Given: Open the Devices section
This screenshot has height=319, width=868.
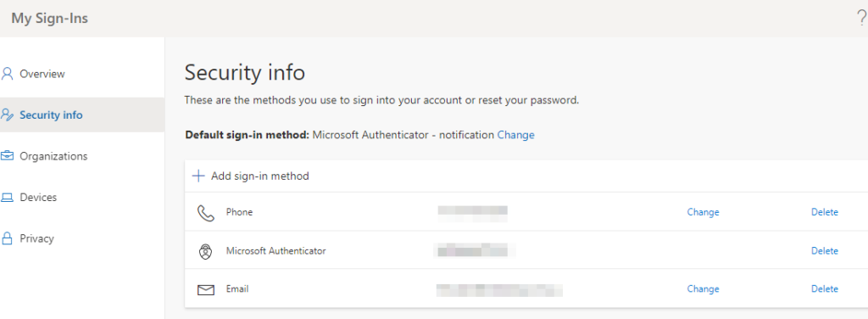Looking at the screenshot, I should pyautogui.click(x=38, y=198).
